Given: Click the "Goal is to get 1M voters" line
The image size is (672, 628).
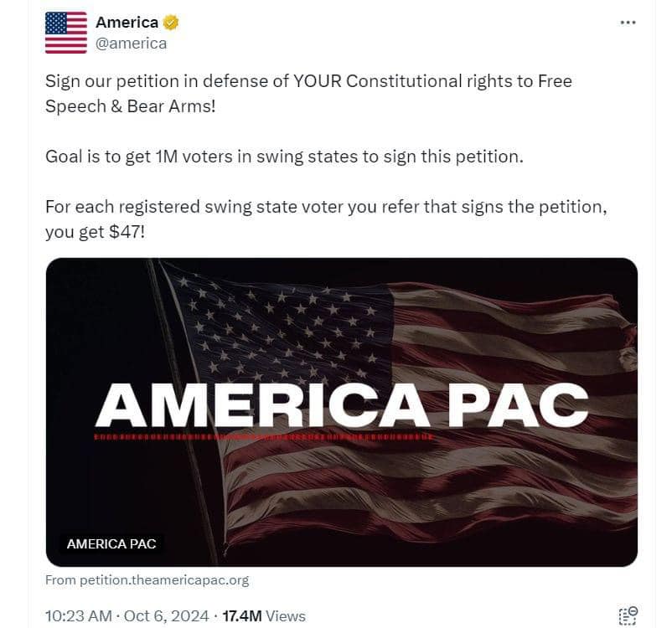Looking at the screenshot, I should pyautogui.click(x=283, y=157).
